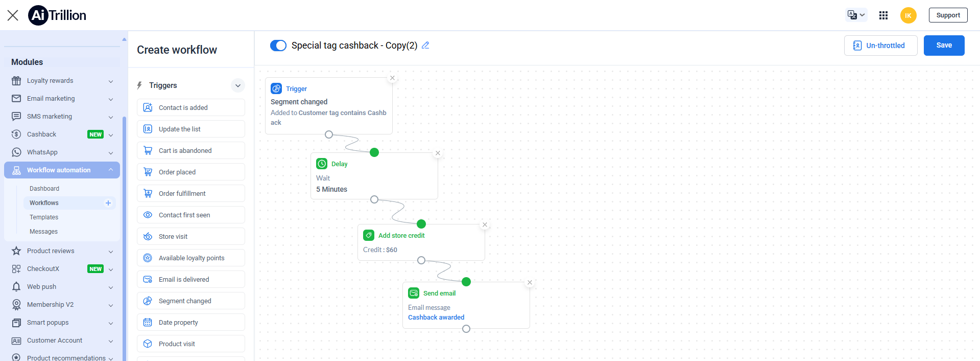Remove the Trigger node

(x=392, y=78)
